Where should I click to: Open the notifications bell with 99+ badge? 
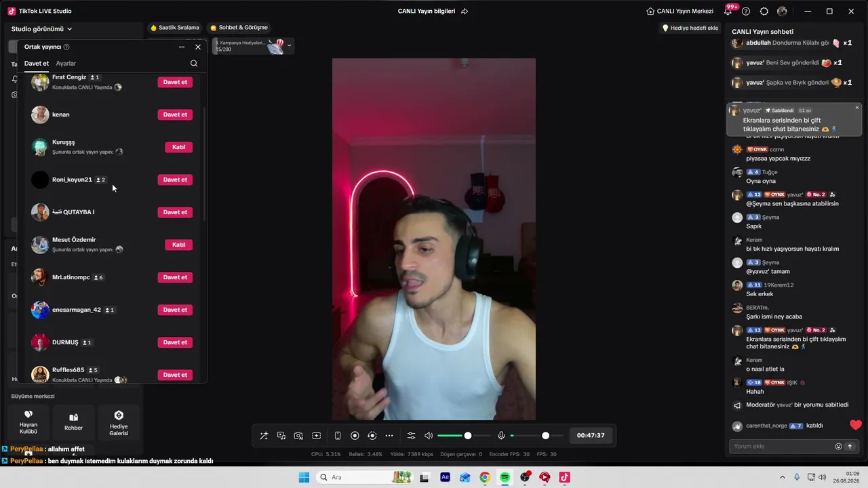point(730,10)
